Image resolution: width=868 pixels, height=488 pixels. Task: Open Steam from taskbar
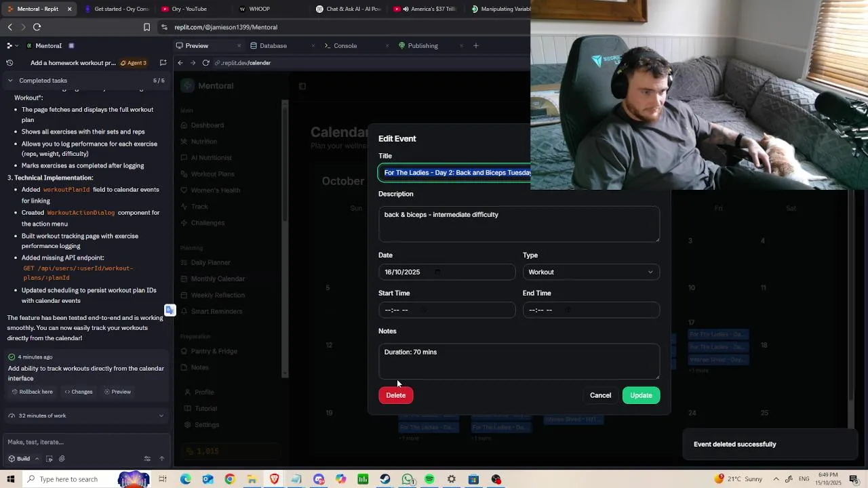tap(385, 479)
